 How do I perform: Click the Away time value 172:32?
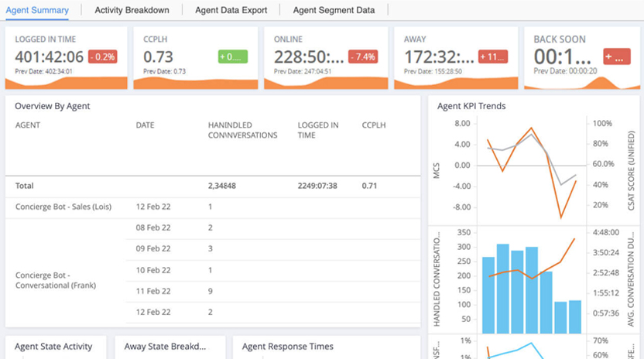(x=439, y=56)
